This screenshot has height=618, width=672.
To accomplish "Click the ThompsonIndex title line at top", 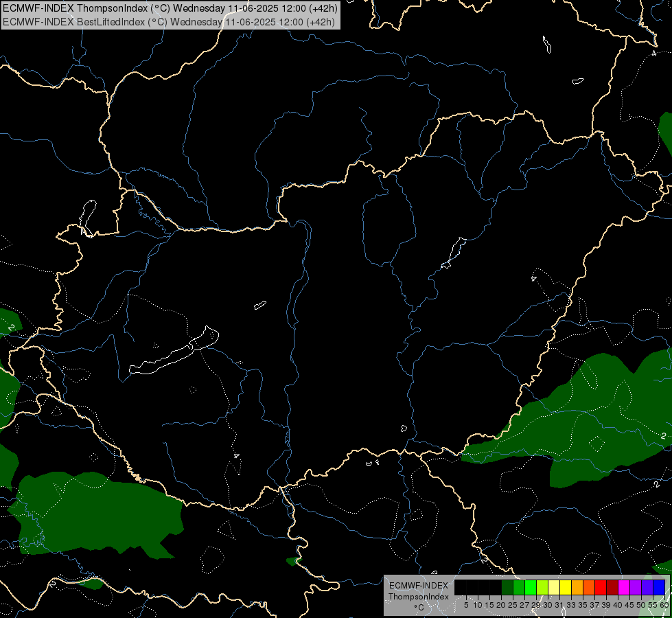I will point(170,8).
